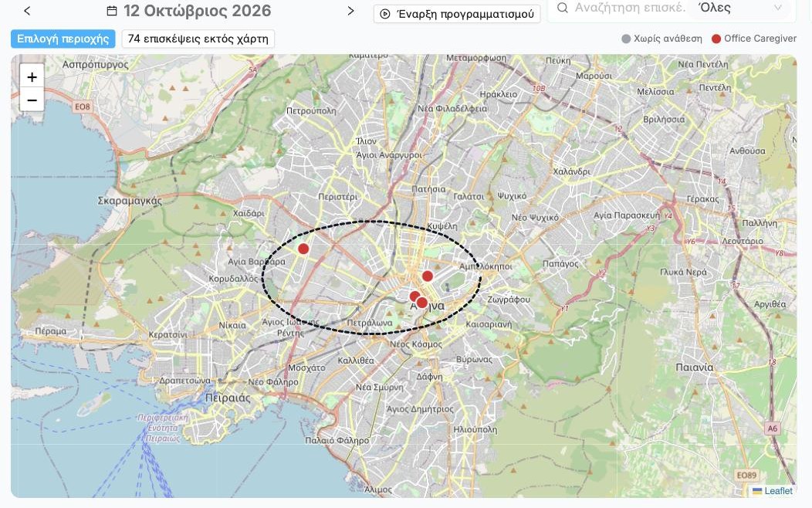Click the Ζωγράφου map label
The height and width of the screenshot is (508, 812).
(509, 300)
